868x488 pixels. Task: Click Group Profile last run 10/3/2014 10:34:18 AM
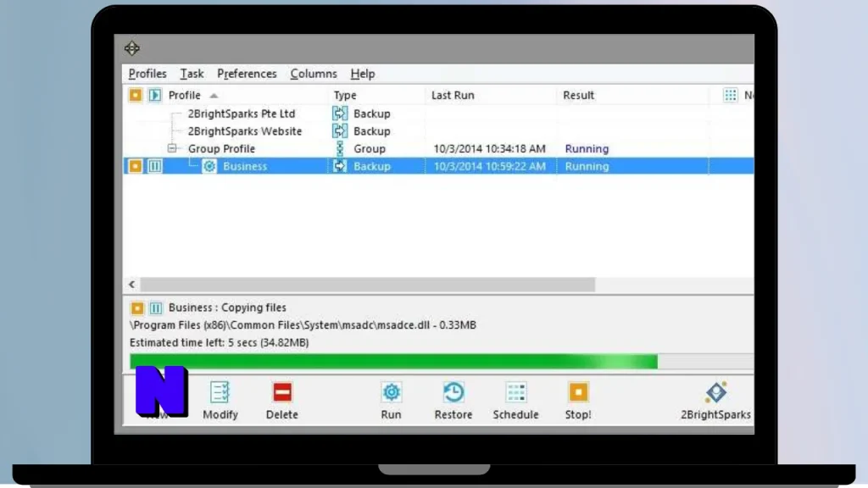coord(489,149)
